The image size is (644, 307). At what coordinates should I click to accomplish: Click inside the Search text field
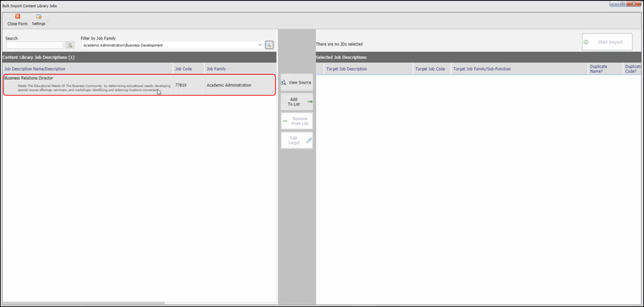pos(34,45)
